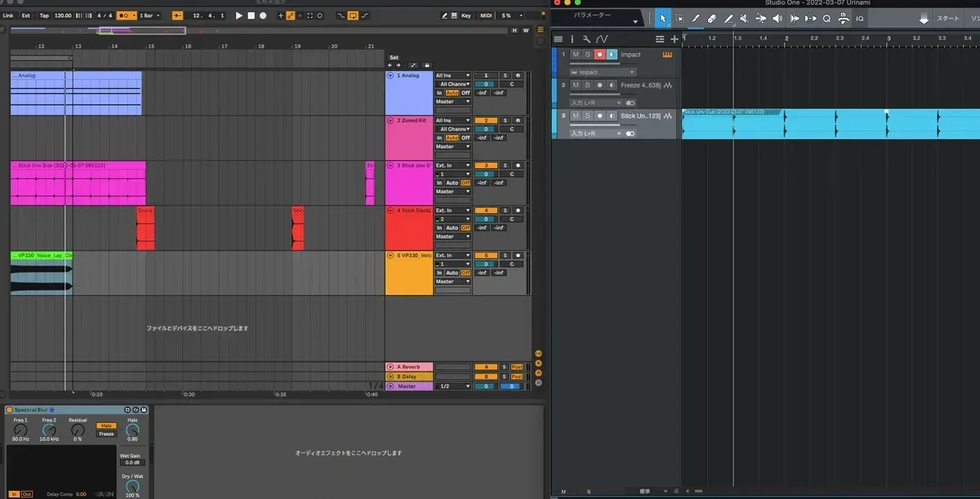Image resolution: width=980 pixels, height=499 pixels.
Task: Fold the 1 Analog track
Action: click(390, 75)
